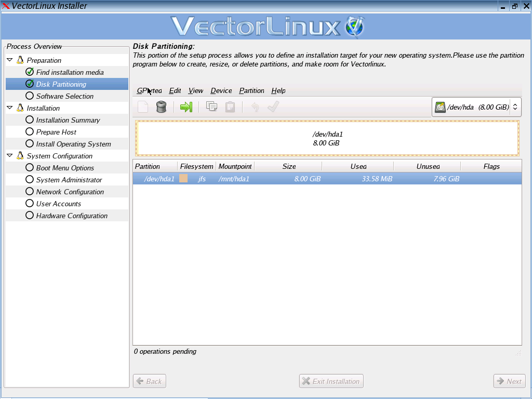Click the Flags column header
532x399 pixels.
pyautogui.click(x=491, y=166)
